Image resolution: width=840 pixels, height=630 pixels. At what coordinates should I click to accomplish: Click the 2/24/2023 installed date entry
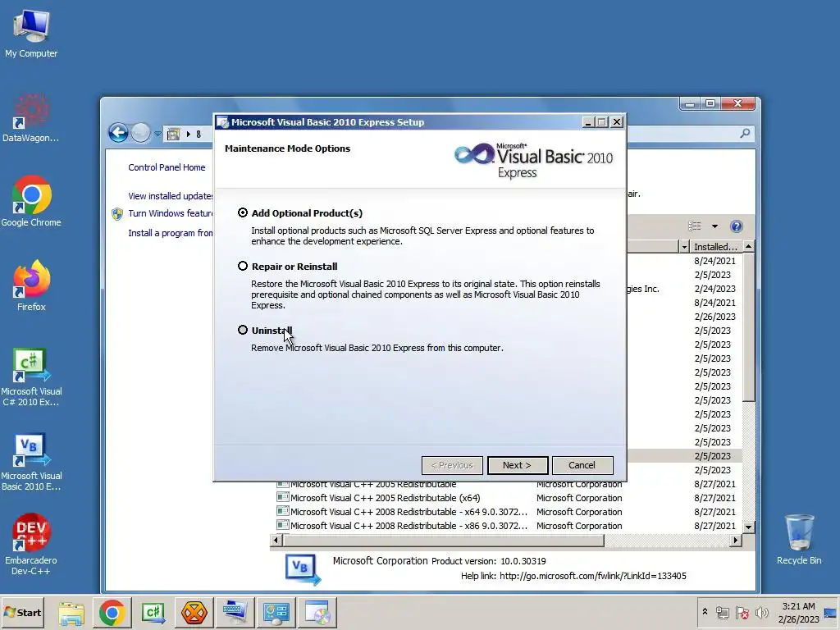pyautogui.click(x=714, y=289)
